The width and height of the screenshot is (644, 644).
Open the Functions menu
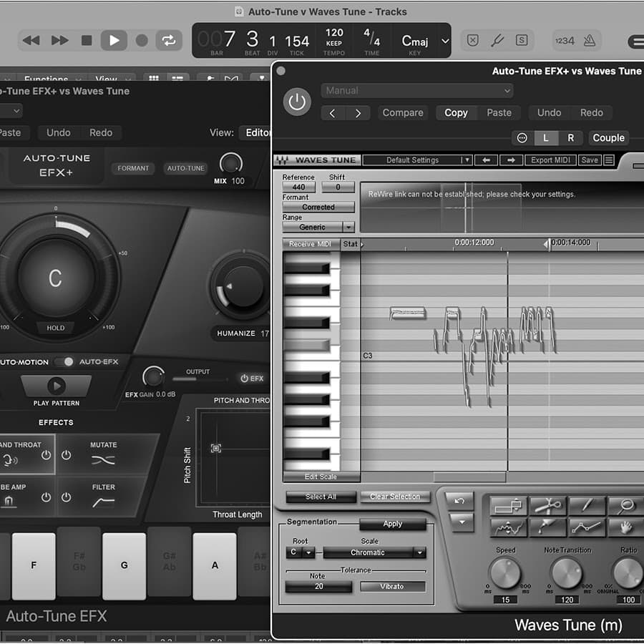click(x=45, y=79)
